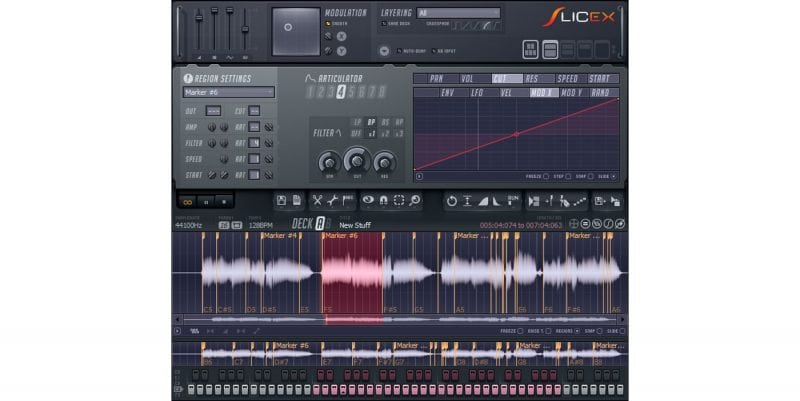Toggle Snap checkbox below waveform
The width and height of the screenshot is (800, 401).
[x=599, y=331]
